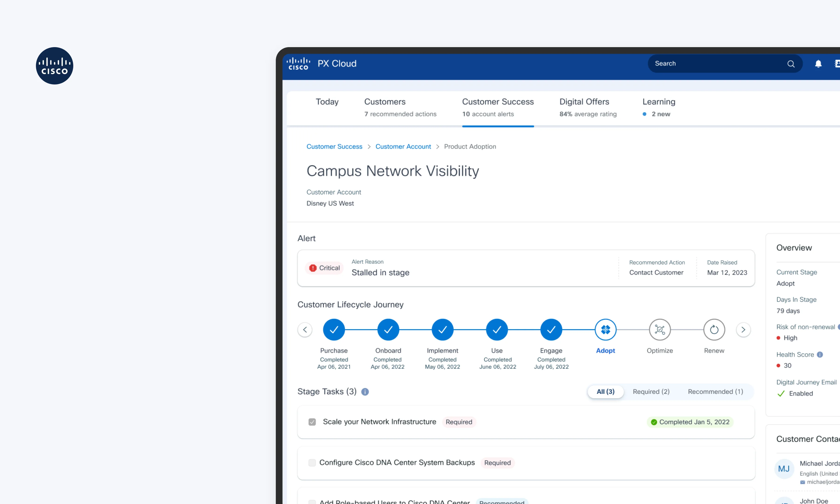The image size is (840, 504).
Task: Open the Customers tab
Action: (x=400, y=107)
